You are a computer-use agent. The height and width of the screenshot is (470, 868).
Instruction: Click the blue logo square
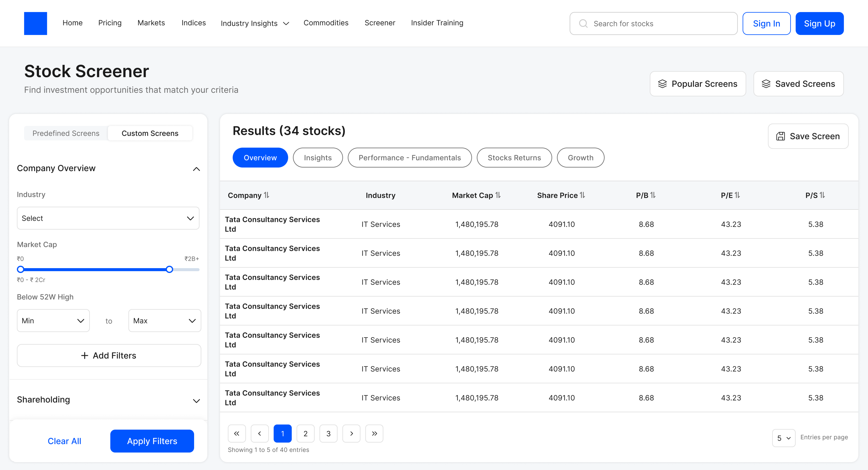click(x=35, y=23)
